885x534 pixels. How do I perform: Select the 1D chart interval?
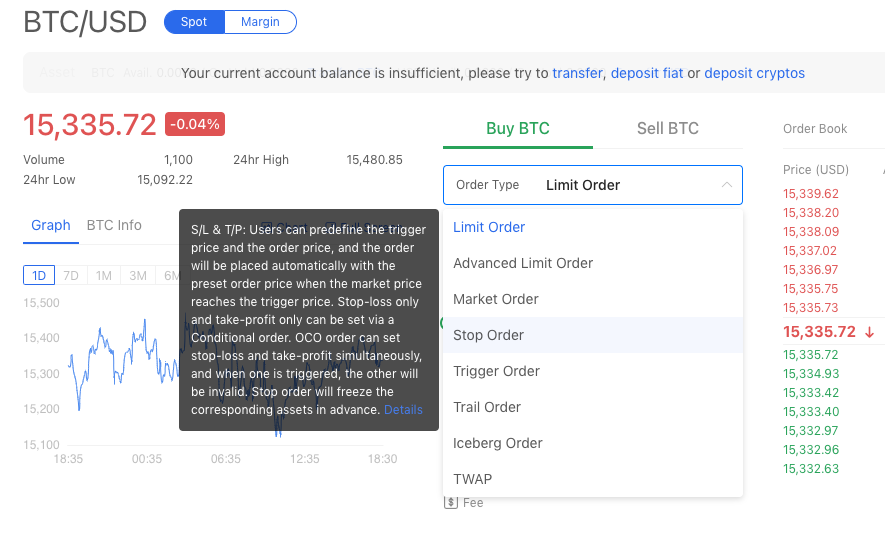(x=39, y=276)
